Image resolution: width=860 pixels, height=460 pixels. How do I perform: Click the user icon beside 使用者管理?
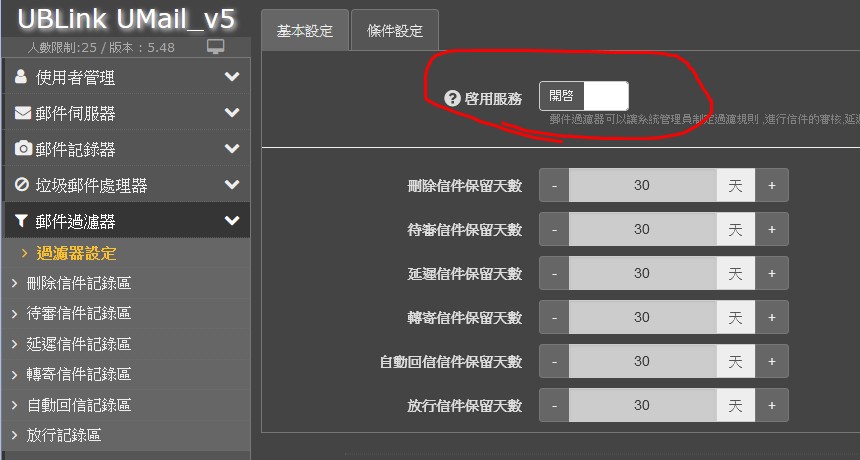(21, 76)
